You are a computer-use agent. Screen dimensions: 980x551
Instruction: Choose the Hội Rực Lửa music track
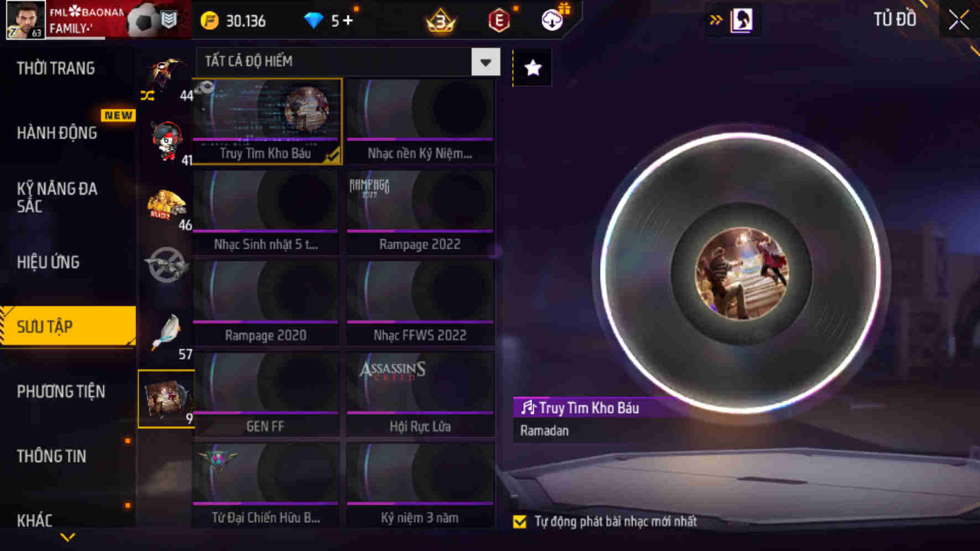coord(420,395)
